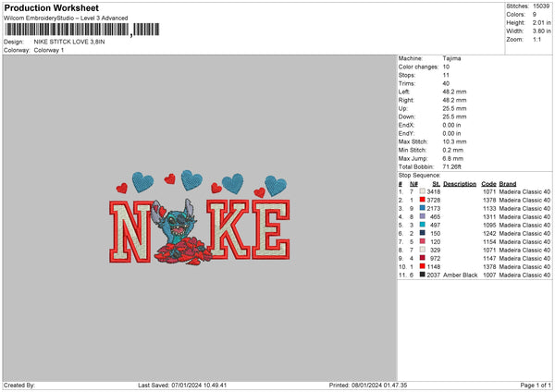Screen dimensions: 555x392
Task: Click the Right label in machine info
Action: (406, 100)
